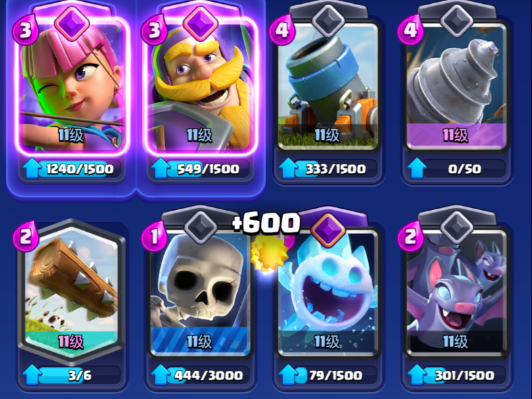
Task: Click upgrade arrow next to 1240/1500
Action: [32, 169]
